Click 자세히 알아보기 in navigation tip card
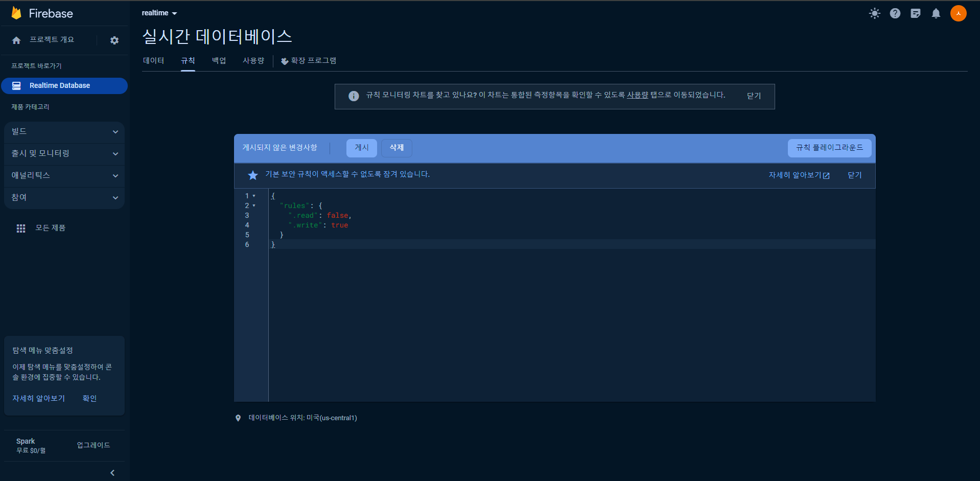980x481 pixels. pyautogui.click(x=39, y=399)
